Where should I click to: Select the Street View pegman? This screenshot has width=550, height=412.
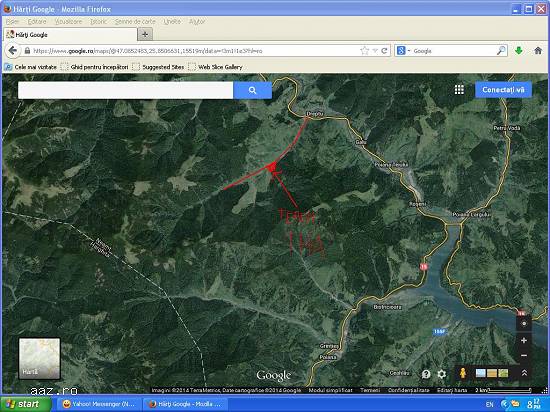463,373
